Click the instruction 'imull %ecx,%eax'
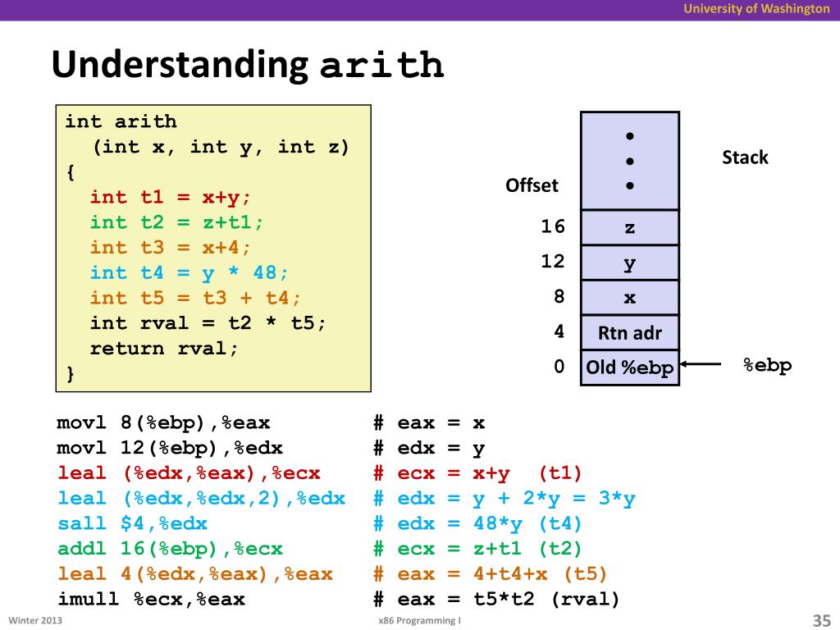 [x=151, y=600]
